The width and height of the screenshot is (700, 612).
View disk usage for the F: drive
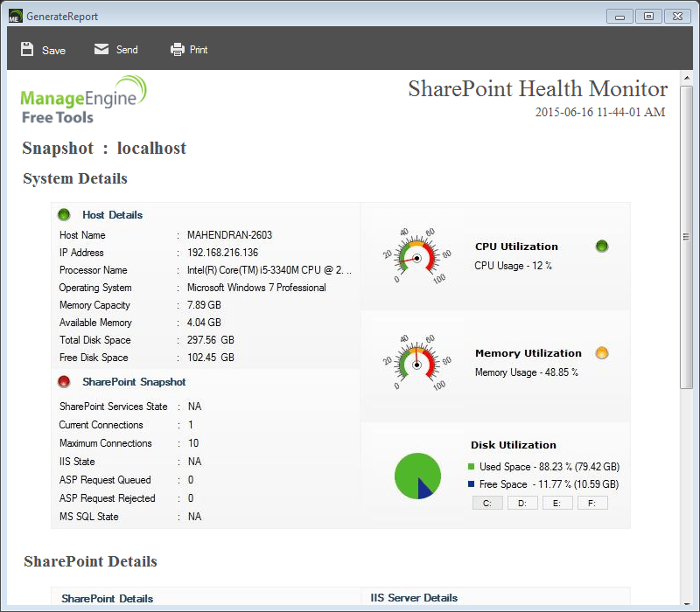(591, 503)
